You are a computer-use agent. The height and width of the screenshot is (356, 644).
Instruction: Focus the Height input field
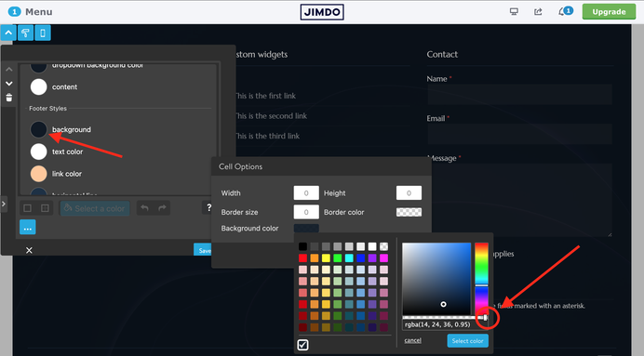pyautogui.click(x=409, y=192)
